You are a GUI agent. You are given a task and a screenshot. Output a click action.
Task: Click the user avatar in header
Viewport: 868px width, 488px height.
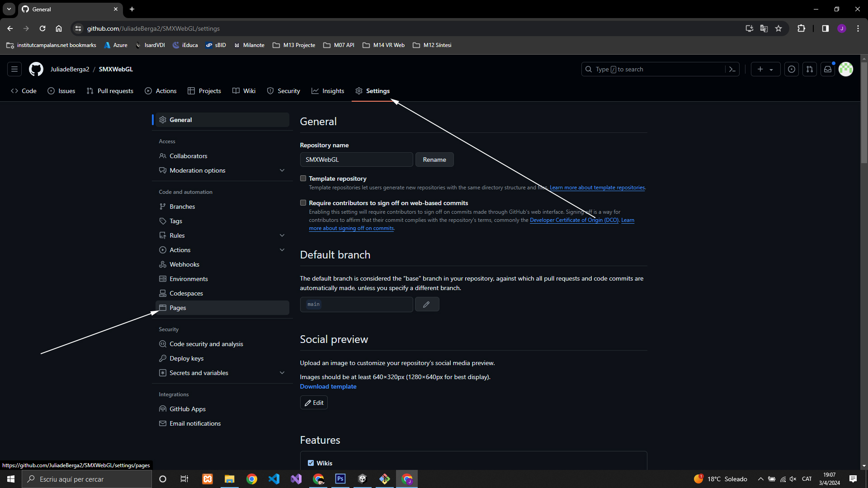click(x=845, y=69)
